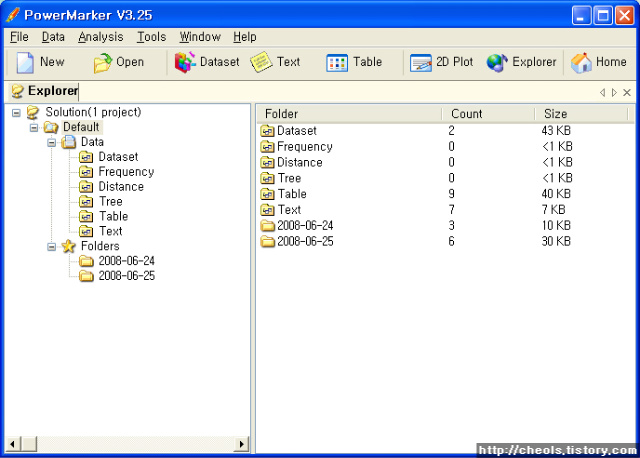Viewport: 640px width, 458px height.
Task: Click the Default project folder icon
Action: (51, 127)
